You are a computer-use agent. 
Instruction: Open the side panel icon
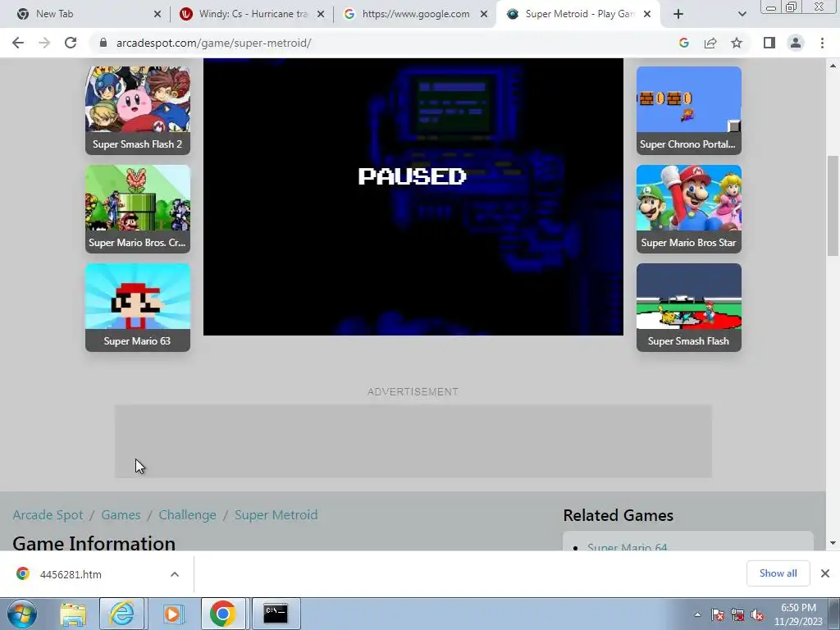tap(769, 43)
